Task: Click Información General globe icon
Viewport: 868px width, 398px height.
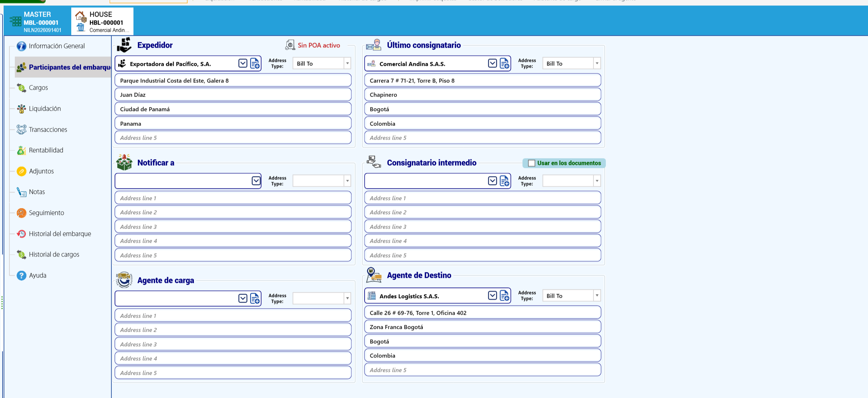Action: click(x=21, y=46)
